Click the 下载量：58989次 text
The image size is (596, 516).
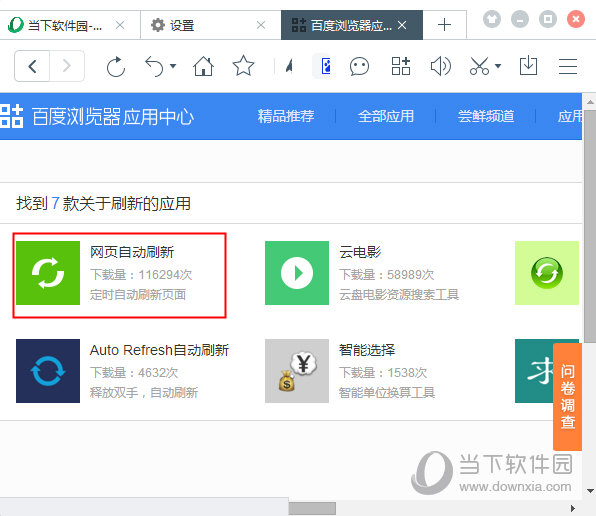pyautogui.click(x=387, y=274)
